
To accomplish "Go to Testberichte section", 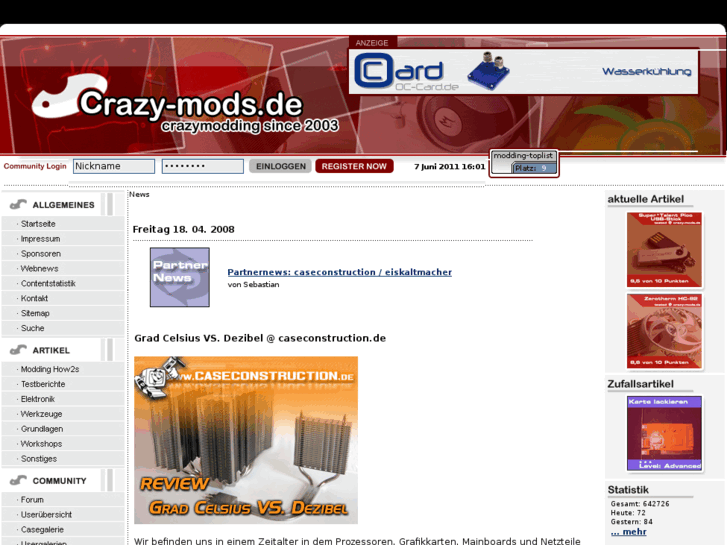I will [x=43, y=384].
